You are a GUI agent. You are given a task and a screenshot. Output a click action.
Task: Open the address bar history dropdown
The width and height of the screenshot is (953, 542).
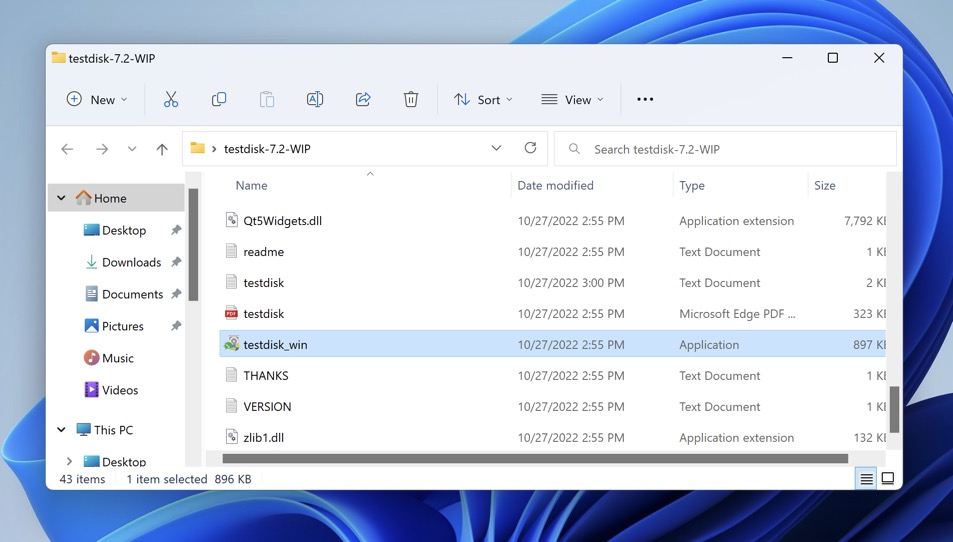(x=496, y=148)
